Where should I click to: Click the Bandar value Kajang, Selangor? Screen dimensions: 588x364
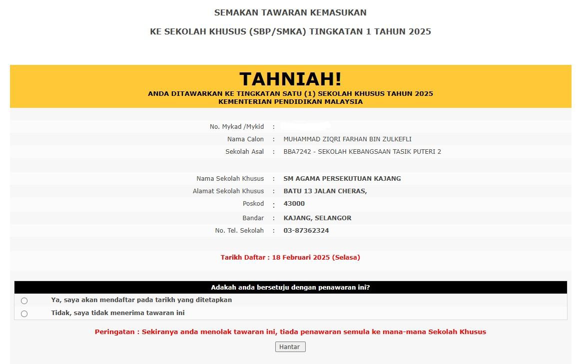[x=317, y=218]
